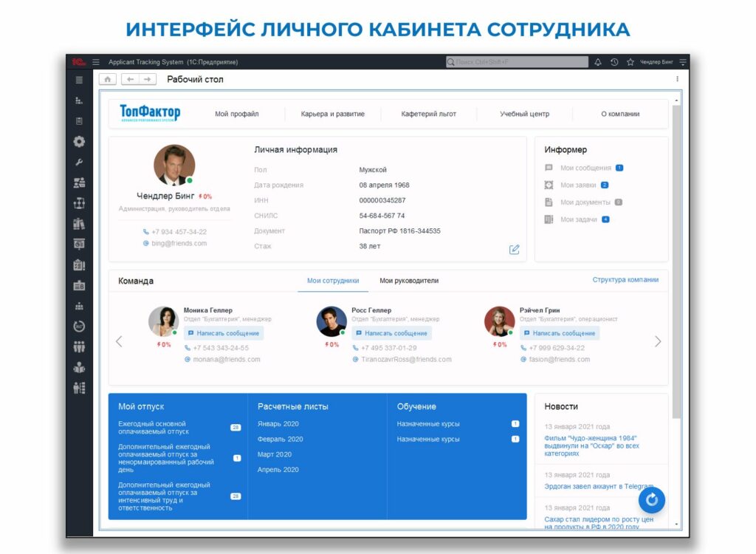Screen dimensions: 756x554
Task: Open news about Чудо-женщина 1984 film
Action: click(x=591, y=446)
